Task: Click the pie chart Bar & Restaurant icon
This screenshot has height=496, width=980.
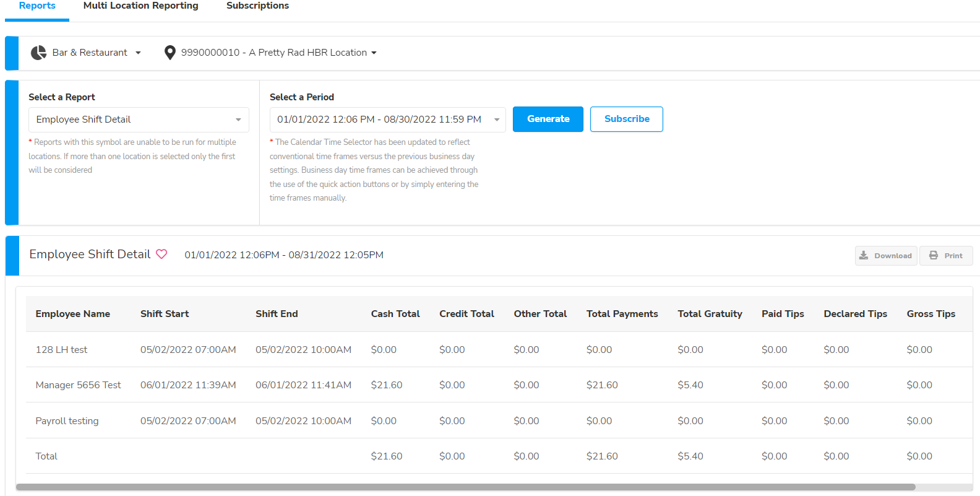Action: coord(38,53)
